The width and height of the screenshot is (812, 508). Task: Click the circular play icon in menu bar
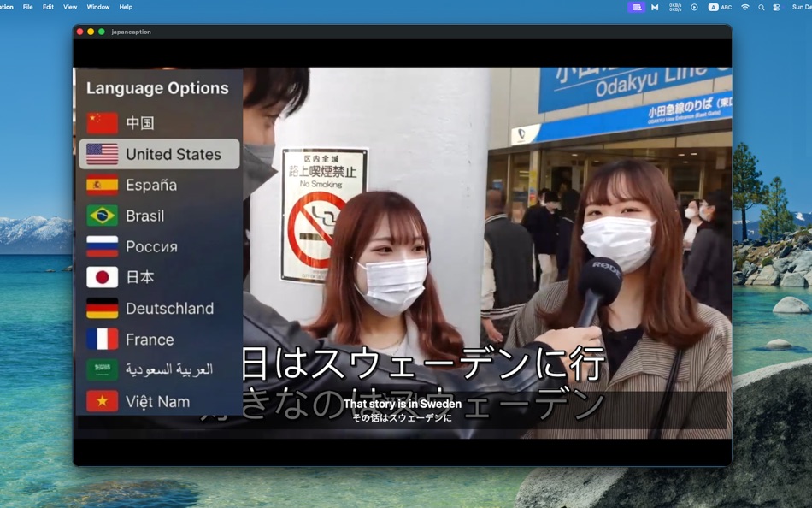pos(694,7)
